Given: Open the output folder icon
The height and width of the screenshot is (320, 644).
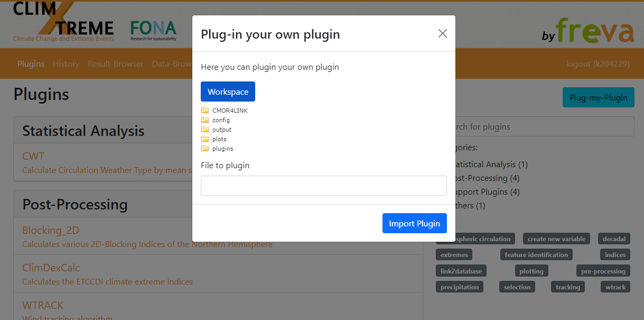Looking at the screenshot, I should pyautogui.click(x=205, y=130).
